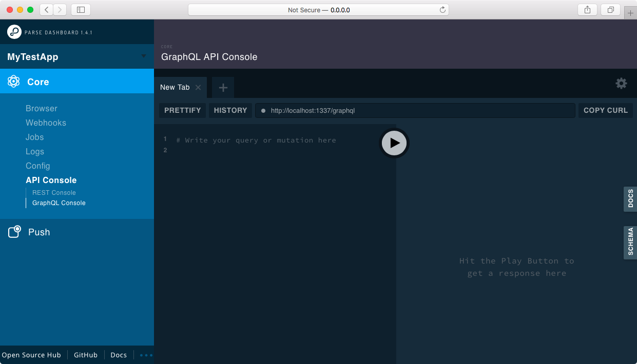Open the GitHub footer link

click(85, 355)
